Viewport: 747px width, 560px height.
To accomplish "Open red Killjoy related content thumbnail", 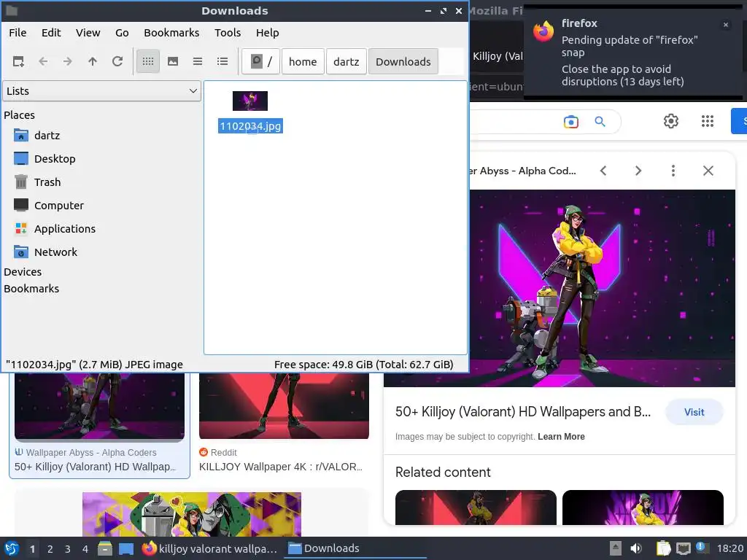I will pyautogui.click(x=476, y=507).
